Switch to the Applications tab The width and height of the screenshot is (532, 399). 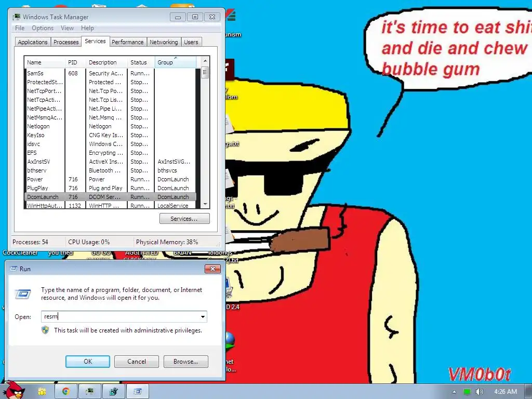(33, 42)
